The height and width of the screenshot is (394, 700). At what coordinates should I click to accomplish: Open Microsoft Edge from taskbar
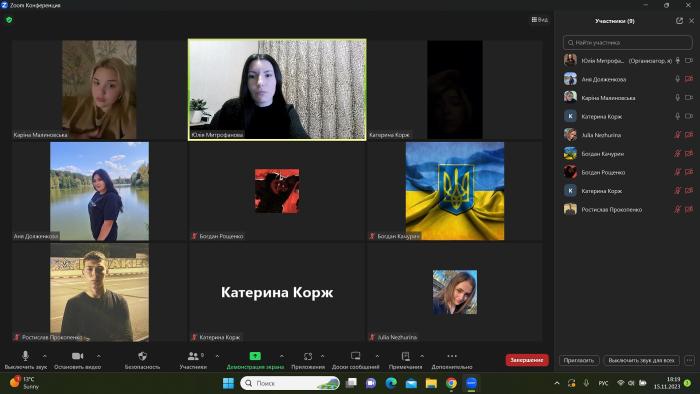(391, 383)
